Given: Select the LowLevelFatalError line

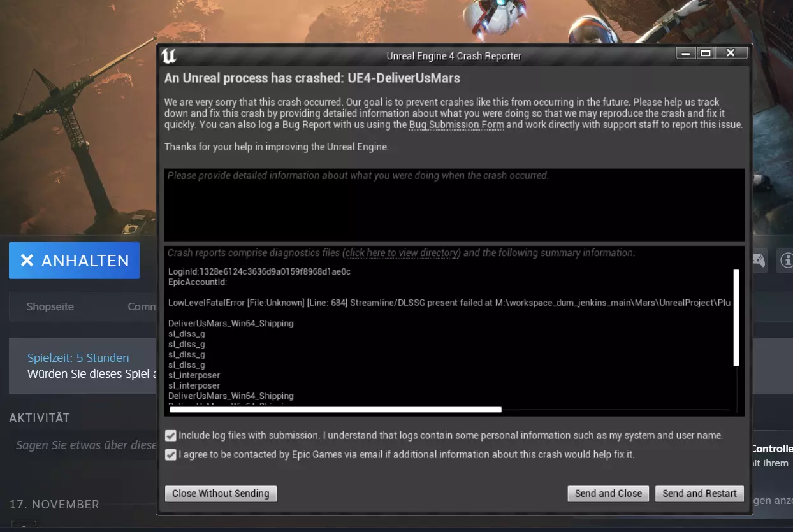Looking at the screenshot, I should pos(449,303).
